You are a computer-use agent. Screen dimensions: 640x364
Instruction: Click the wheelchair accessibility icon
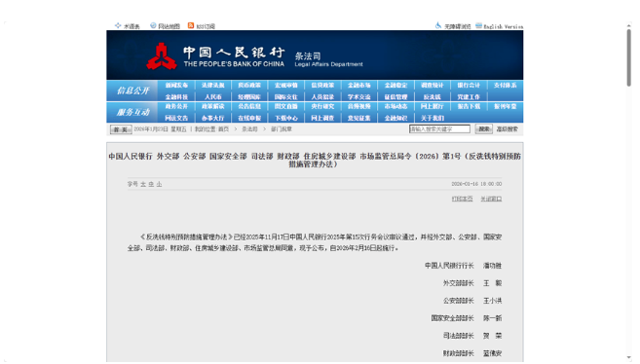tap(438, 25)
